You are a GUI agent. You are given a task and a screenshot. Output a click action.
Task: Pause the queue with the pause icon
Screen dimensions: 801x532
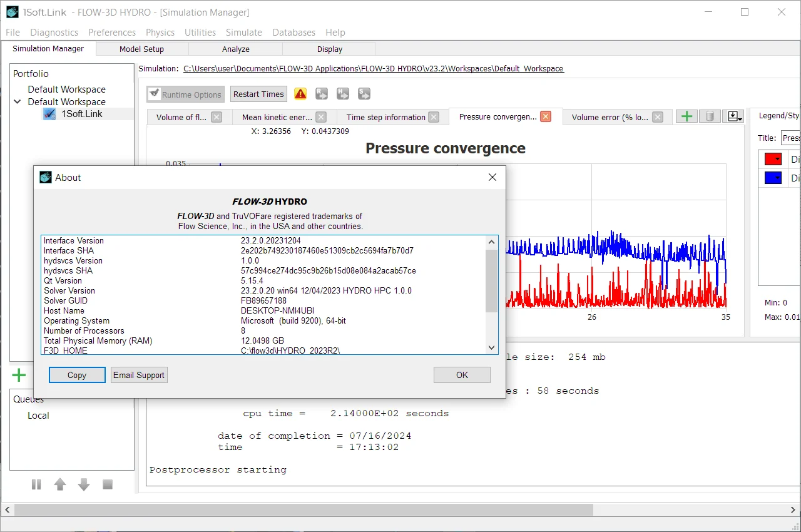tap(36, 484)
